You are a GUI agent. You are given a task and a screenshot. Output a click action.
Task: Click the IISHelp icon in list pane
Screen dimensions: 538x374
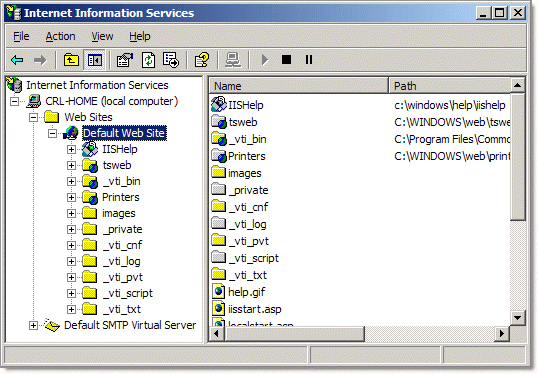(x=219, y=104)
